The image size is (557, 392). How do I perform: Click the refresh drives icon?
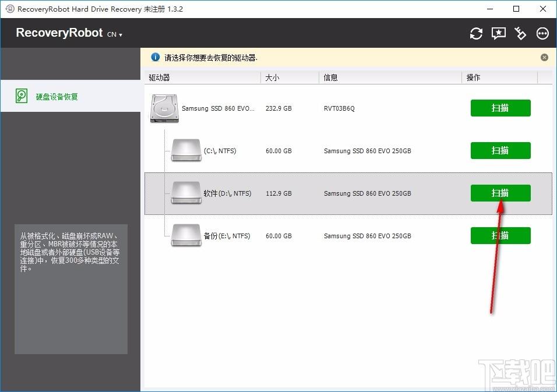476,33
